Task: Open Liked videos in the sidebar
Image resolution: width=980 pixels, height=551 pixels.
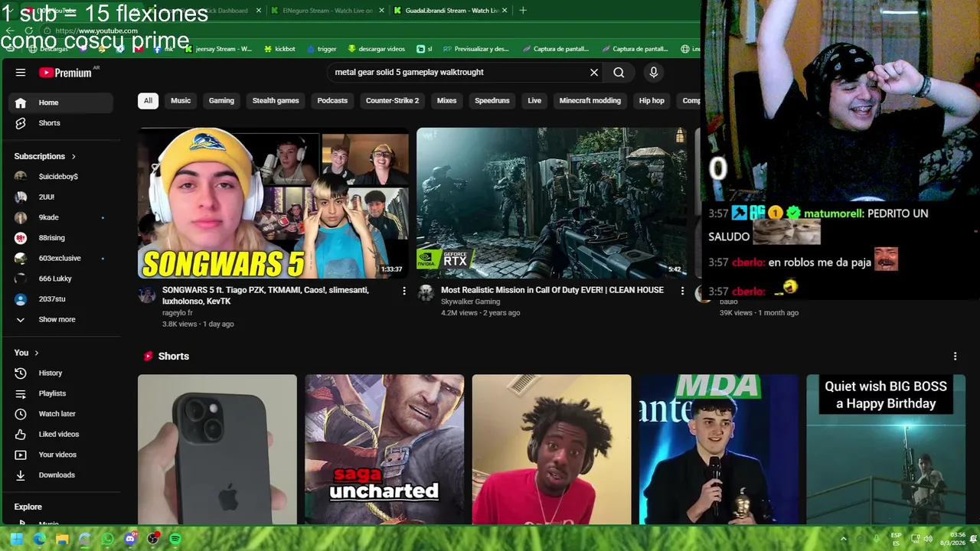Action: click(x=59, y=435)
